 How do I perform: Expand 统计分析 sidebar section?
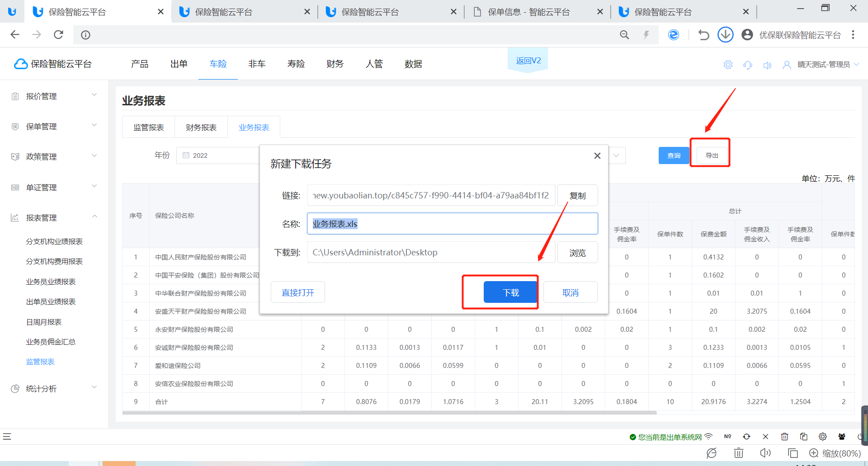coord(54,388)
